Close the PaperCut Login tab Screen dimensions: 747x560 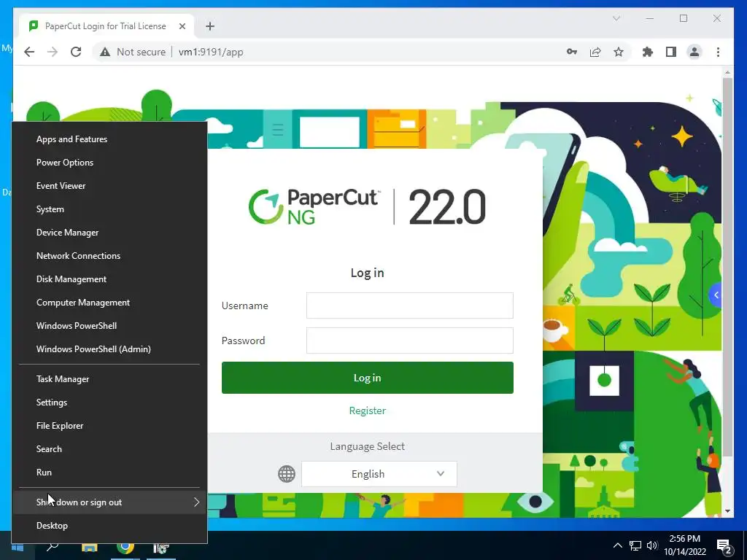[x=182, y=26]
